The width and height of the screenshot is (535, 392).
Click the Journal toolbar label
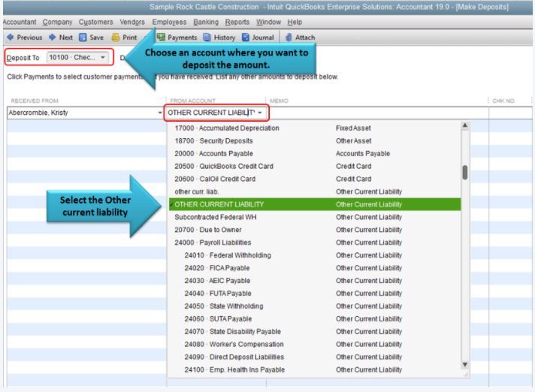263,38
